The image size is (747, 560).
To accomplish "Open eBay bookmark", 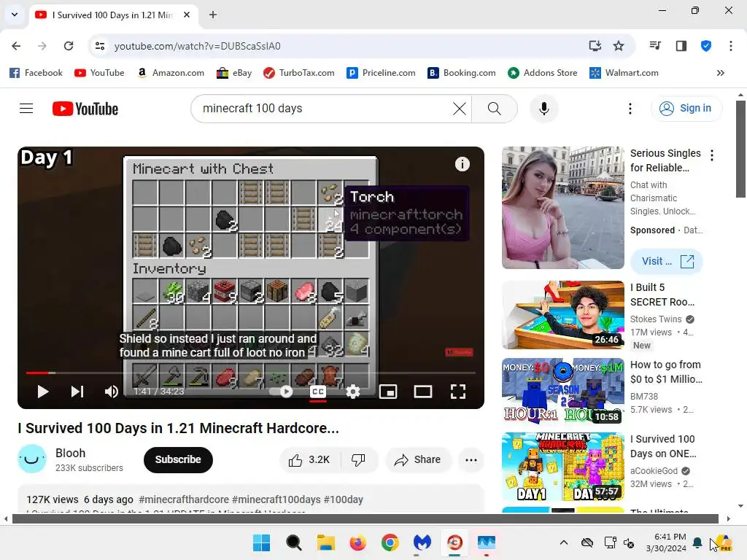I will tap(234, 73).
